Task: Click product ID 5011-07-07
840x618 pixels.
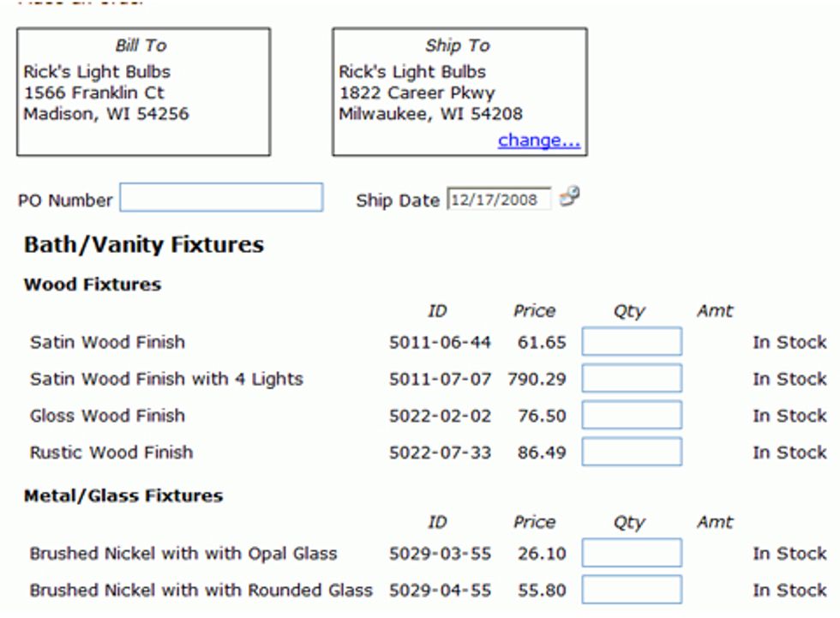Action: point(440,379)
